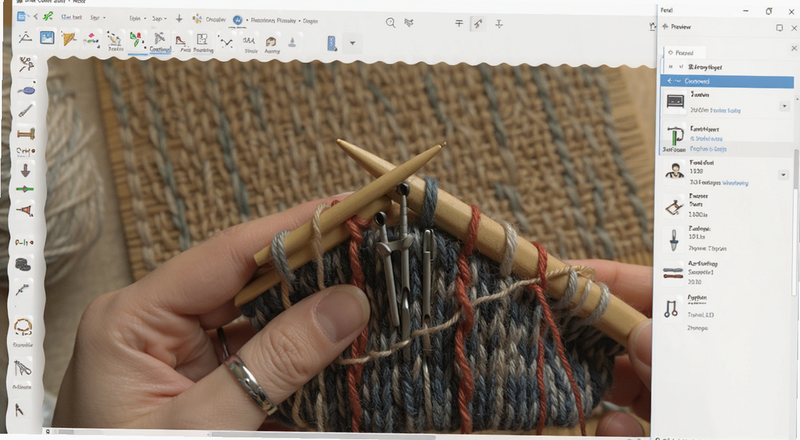The image size is (800, 440).
Task: Open dropdown arrow next to blue notebook icon
Action: tap(352, 43)
